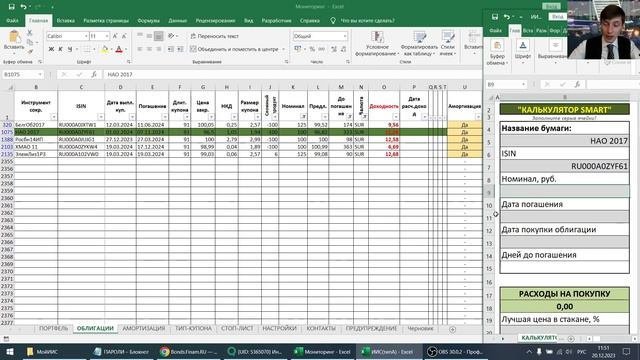Set bottom vertical alignment

pyautogui.click(x=158, y=36)
